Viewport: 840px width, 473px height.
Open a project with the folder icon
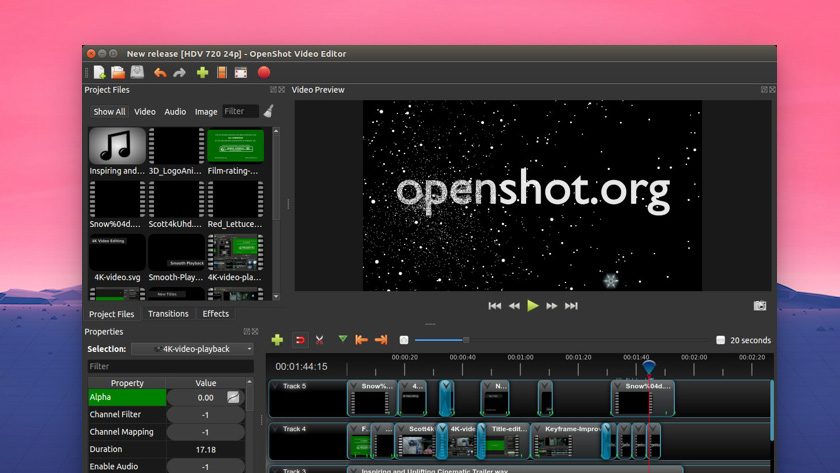pyautogui.click(x=118, y=72)
